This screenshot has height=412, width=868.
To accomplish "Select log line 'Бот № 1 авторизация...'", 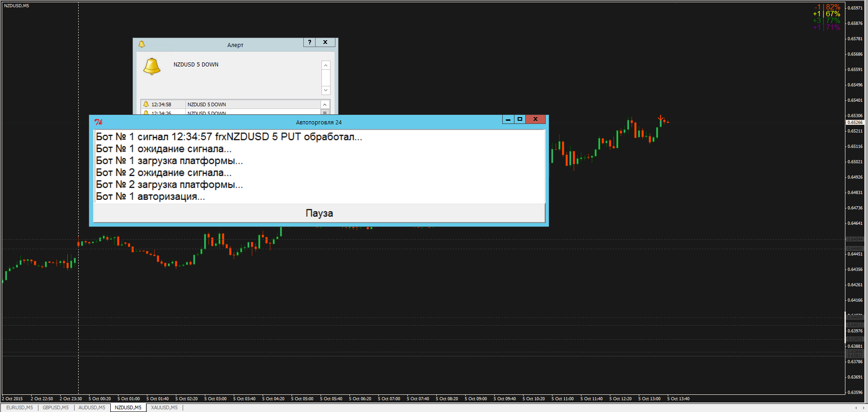I will [151, 196].
